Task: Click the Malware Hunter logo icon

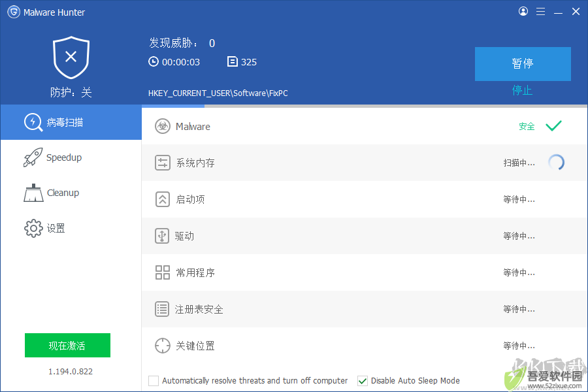Action: point(14,12)
